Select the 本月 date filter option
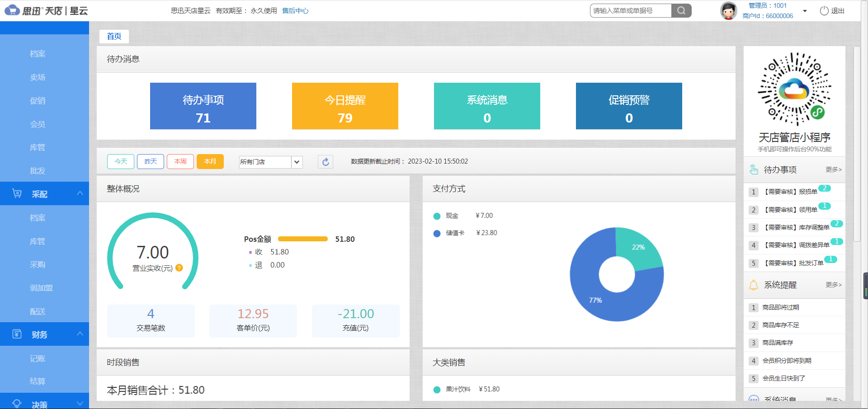Screen dimensions: 868x409 pos(210,161)
